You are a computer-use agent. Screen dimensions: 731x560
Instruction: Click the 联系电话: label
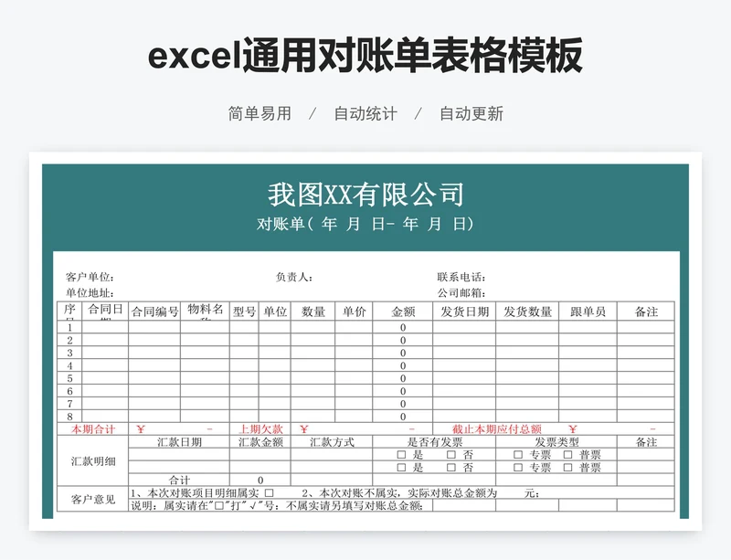461,277
